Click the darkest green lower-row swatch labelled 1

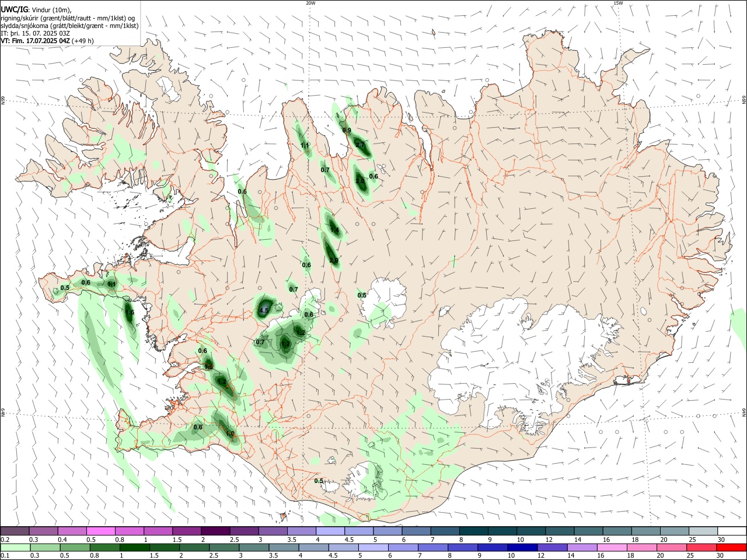coord(134,547)
